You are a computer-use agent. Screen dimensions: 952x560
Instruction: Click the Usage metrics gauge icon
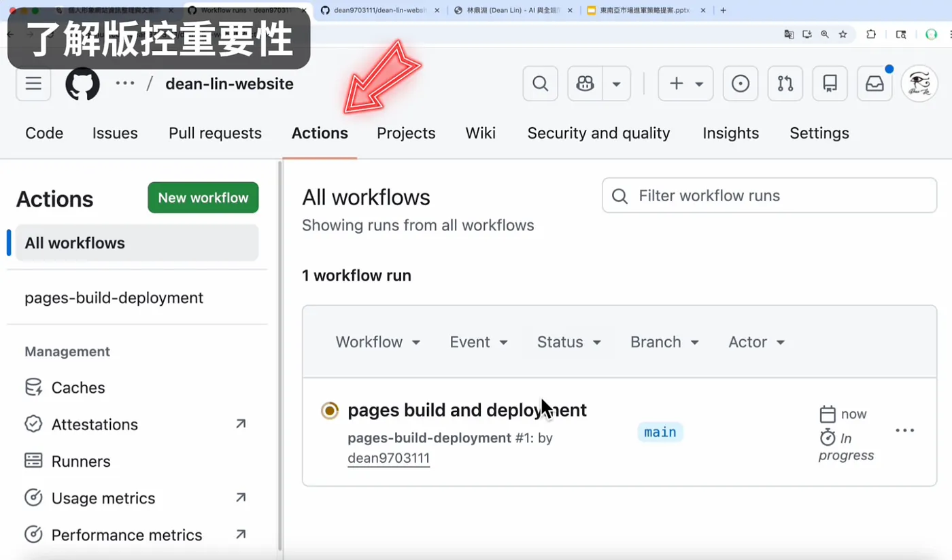[33, 498]
